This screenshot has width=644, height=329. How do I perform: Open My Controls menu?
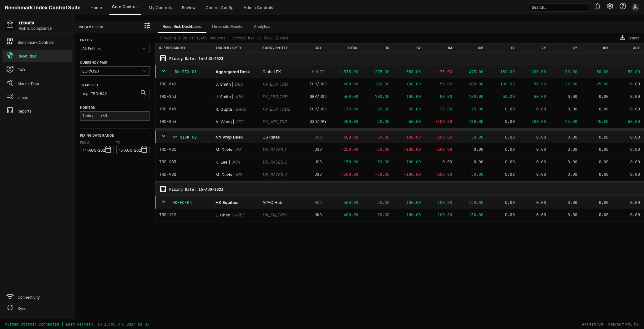tap(160, 8)
